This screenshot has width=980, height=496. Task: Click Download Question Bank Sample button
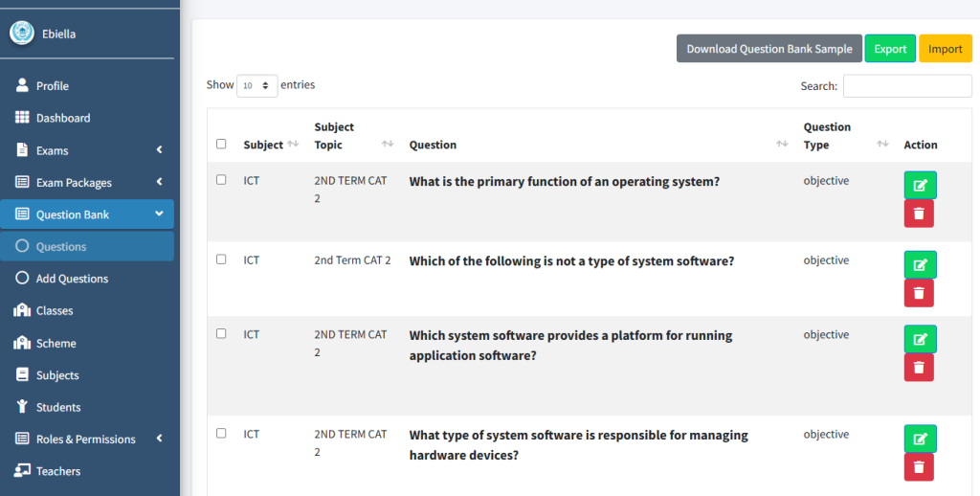(768, 49)
